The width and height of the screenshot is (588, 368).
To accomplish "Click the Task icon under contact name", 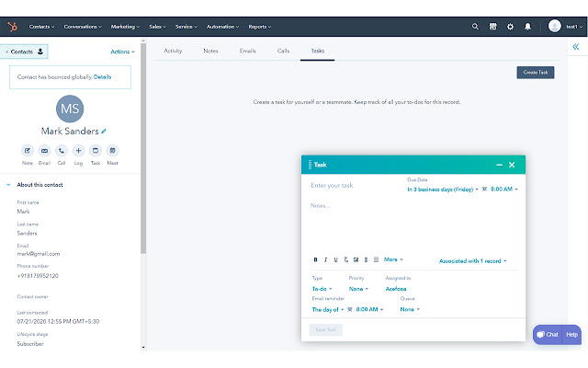I will click(96, 151).
